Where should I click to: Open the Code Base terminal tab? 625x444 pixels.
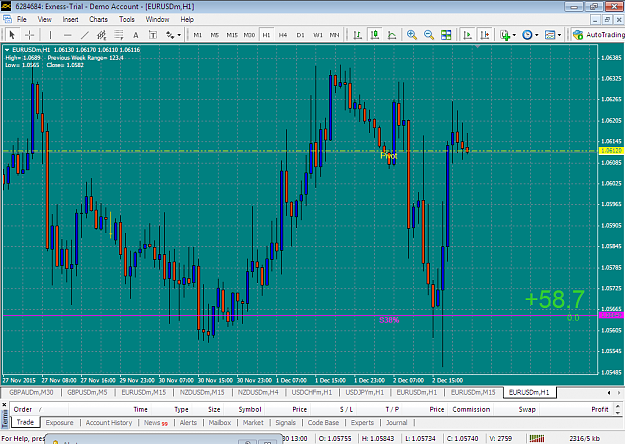tap(323, 422)
